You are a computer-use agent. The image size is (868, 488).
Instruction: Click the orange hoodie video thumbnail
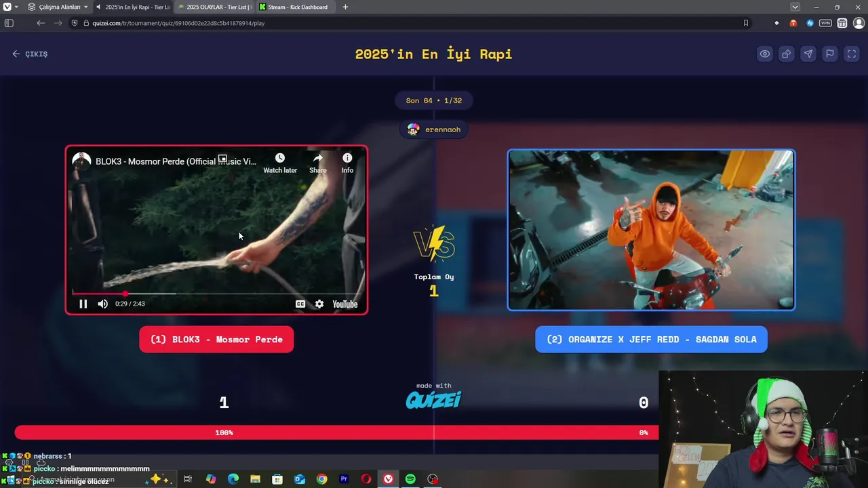pos(651,230)
